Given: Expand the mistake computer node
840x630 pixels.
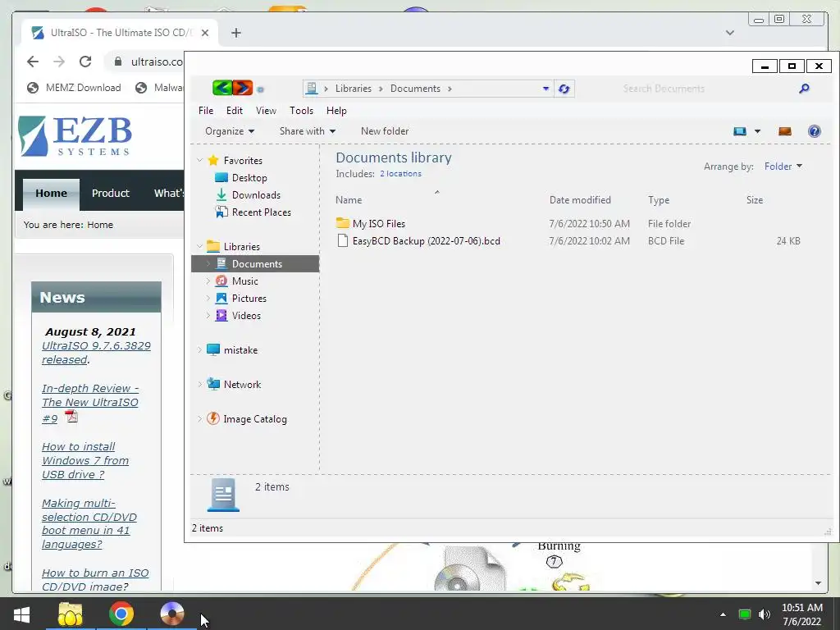Looking at the screenshot, I should click(x=200, y=349).
